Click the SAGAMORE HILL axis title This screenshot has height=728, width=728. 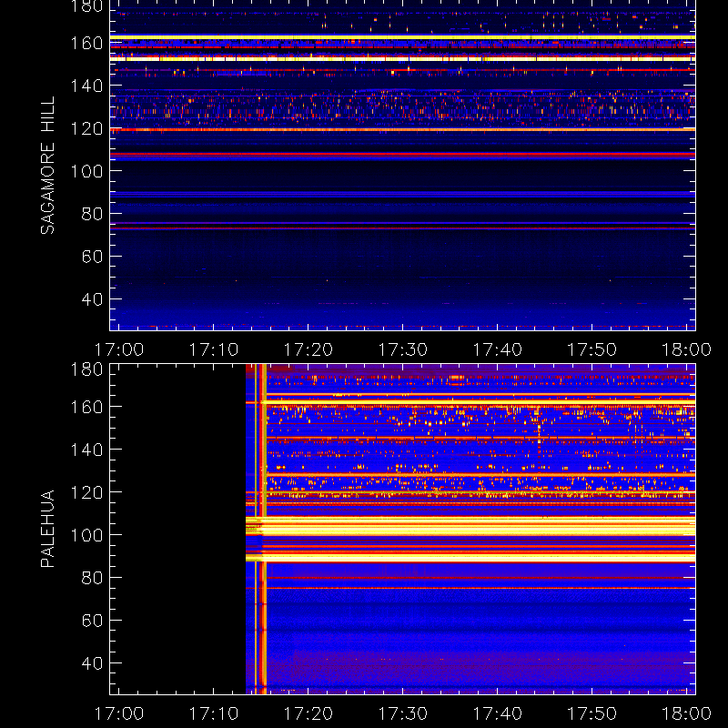47,166
